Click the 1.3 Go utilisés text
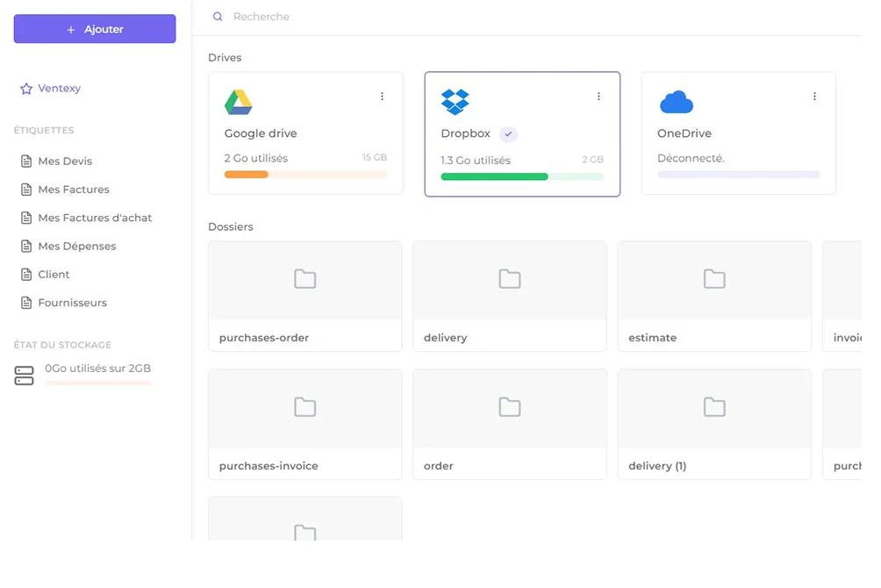Screen dimensions: 881x588 (476, 161)
